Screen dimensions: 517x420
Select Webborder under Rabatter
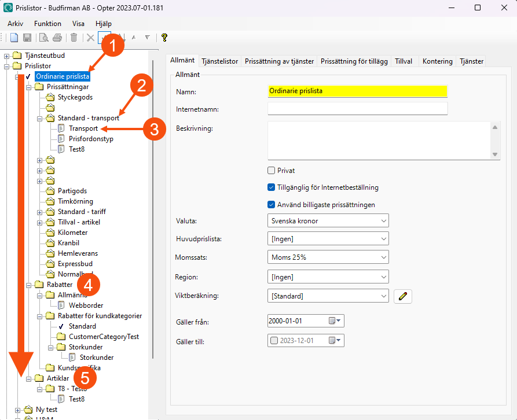[x=86, y=305]
